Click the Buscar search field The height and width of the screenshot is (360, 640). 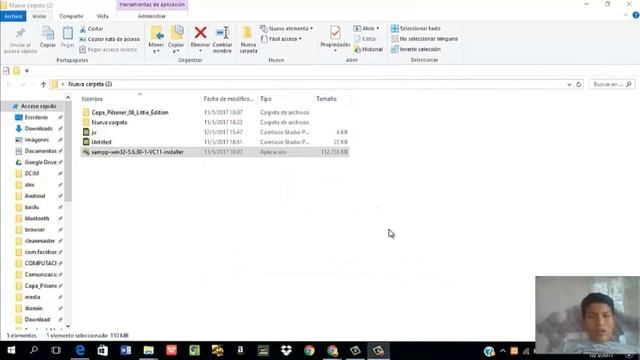[611, 84]
